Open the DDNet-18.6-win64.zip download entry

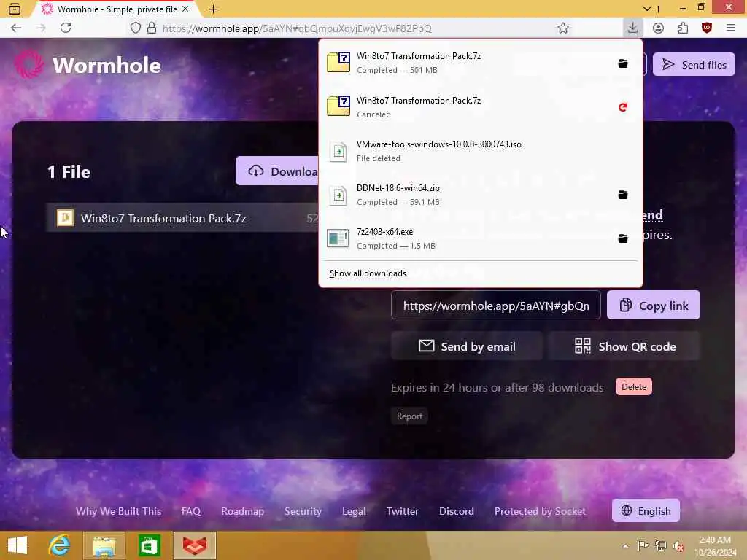(x=467, y=194)
